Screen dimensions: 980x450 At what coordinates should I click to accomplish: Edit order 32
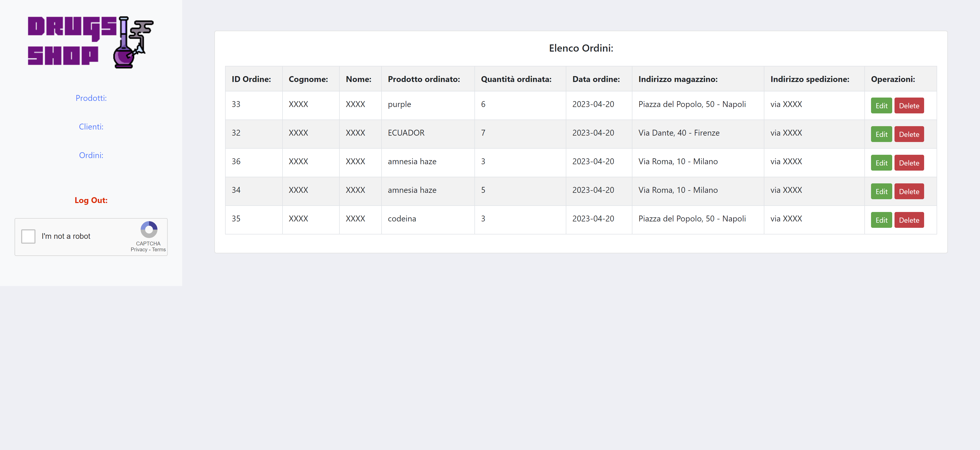[881, 134]
